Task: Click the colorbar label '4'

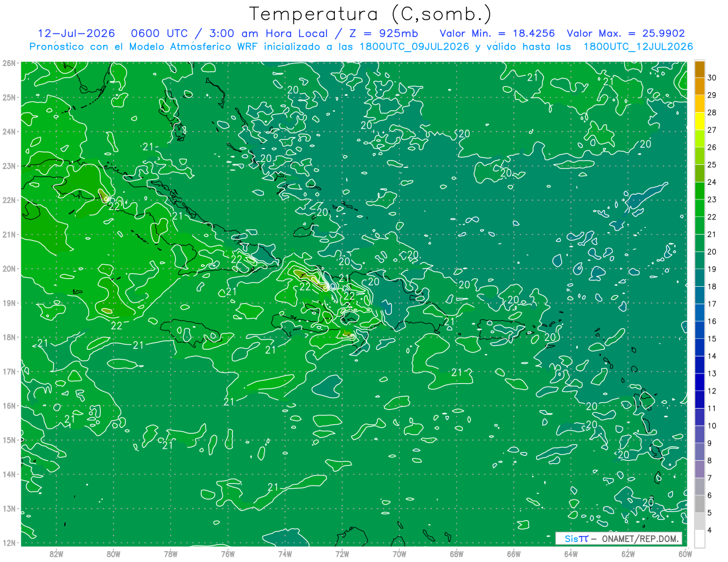Action: click(710, 530)
